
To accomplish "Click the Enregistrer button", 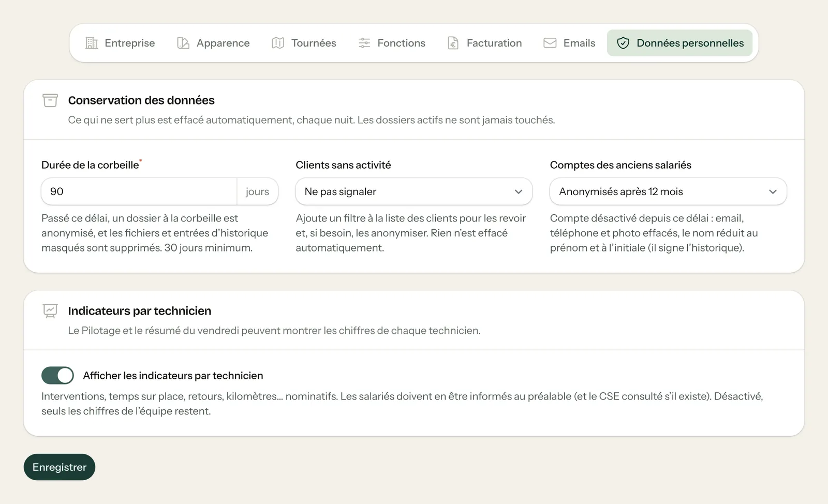I will [x=60, y=467].
